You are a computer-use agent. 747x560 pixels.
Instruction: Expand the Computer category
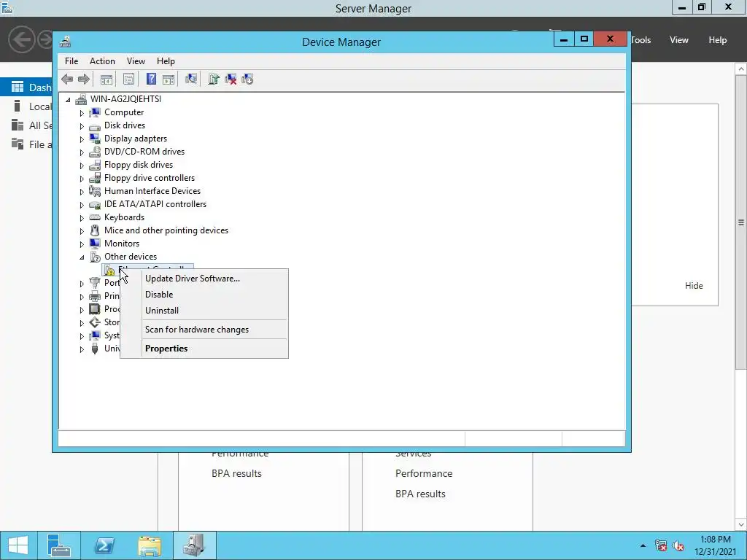click(x=82, y=113)
